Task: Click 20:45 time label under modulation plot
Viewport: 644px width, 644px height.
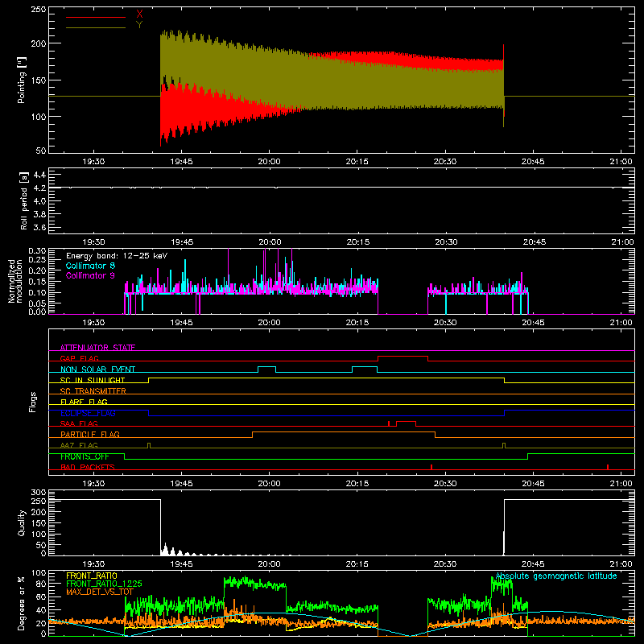Action: pyautogui.click(x=533, y=323)
